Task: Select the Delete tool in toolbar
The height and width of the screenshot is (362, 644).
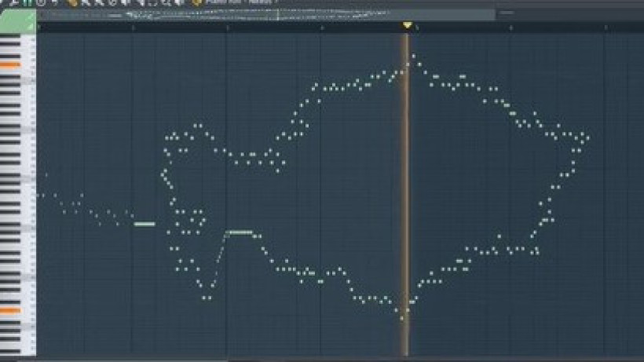Action: coord(97,2)
